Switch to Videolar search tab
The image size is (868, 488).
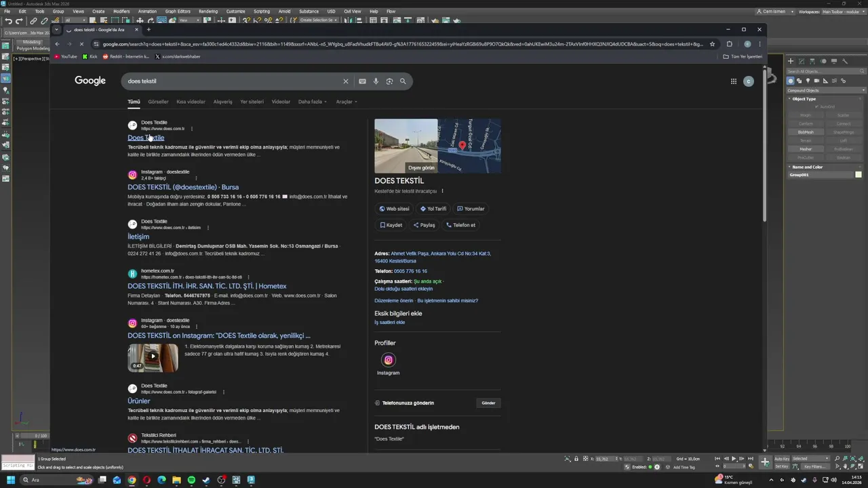[x=281, y=102]
